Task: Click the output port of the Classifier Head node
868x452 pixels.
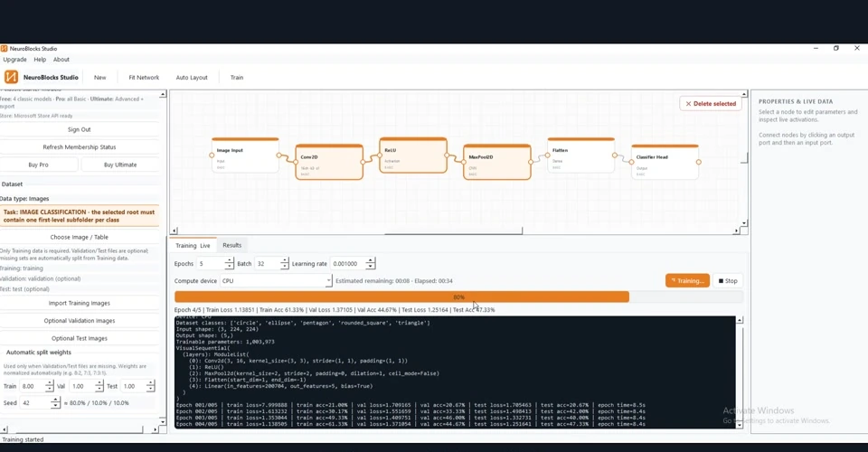Action: pyautogui.click(x=699, y=162)
